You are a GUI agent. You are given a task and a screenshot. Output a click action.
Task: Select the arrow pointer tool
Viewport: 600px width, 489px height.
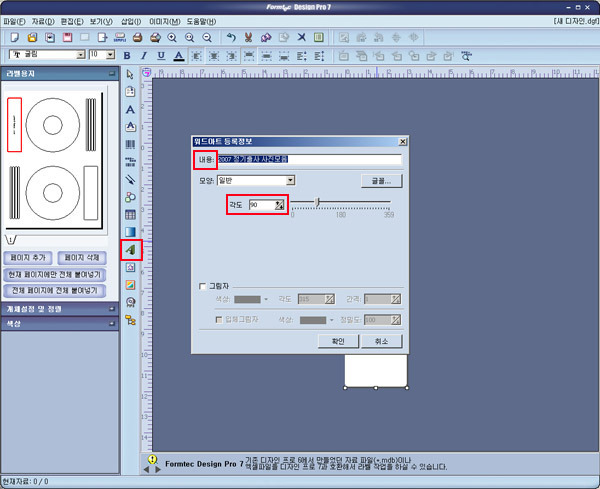(x=130, y=74)
